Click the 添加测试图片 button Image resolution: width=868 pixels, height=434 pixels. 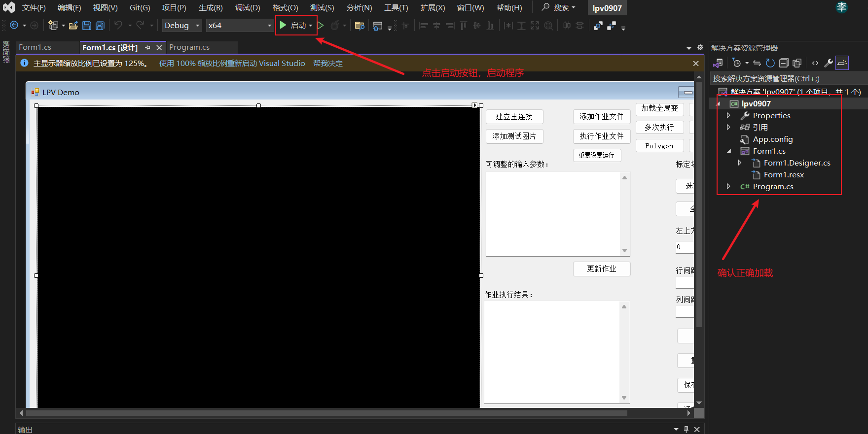coord(514,136)
